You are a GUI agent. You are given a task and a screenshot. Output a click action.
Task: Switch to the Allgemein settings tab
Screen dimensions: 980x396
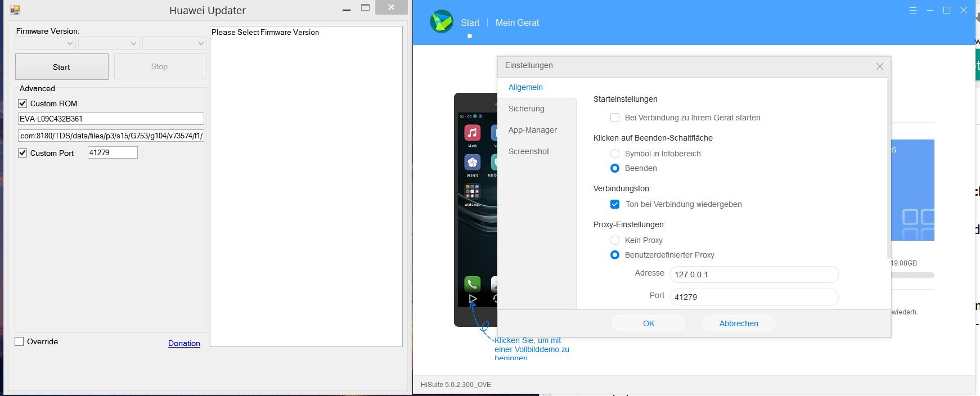click(525, 87)
